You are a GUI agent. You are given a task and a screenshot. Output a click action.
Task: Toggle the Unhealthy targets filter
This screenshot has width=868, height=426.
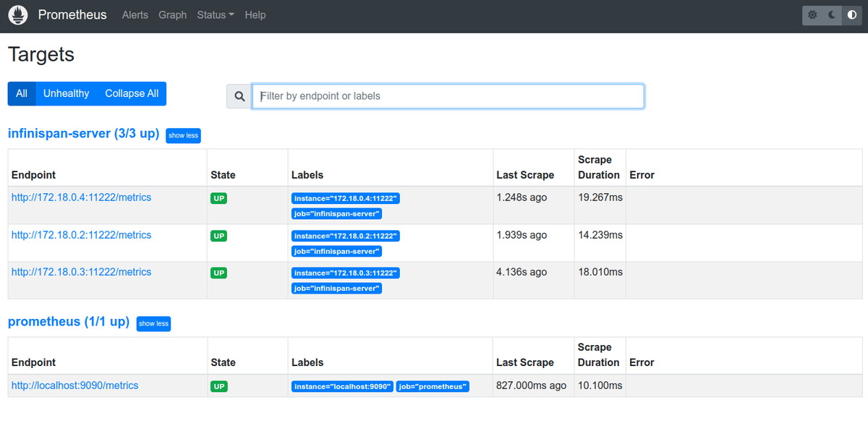(x=66, y=93)
